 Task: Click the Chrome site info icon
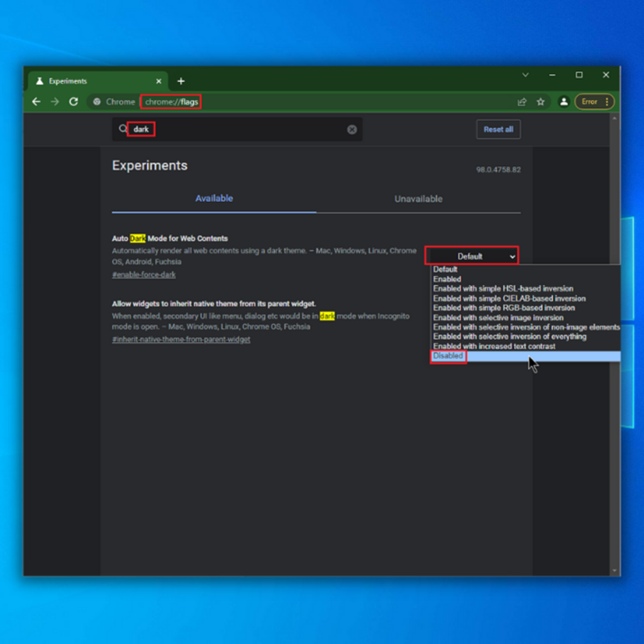[97, 101]
